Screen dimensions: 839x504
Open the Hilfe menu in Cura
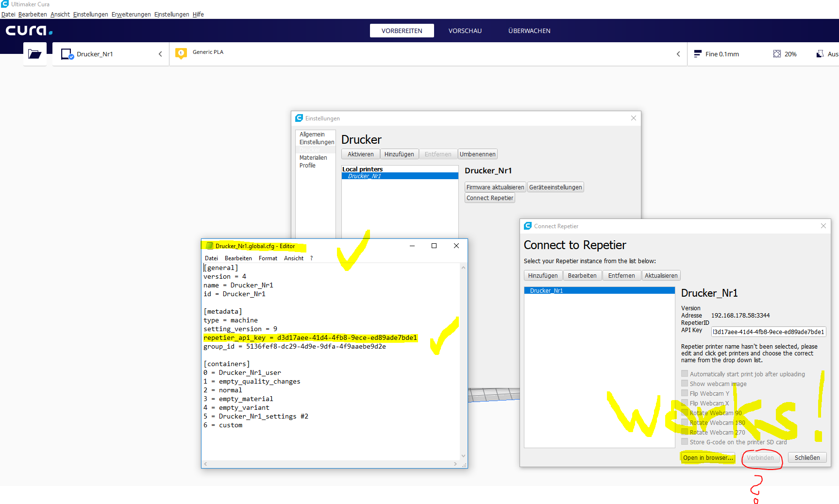(x=198, y=14)
